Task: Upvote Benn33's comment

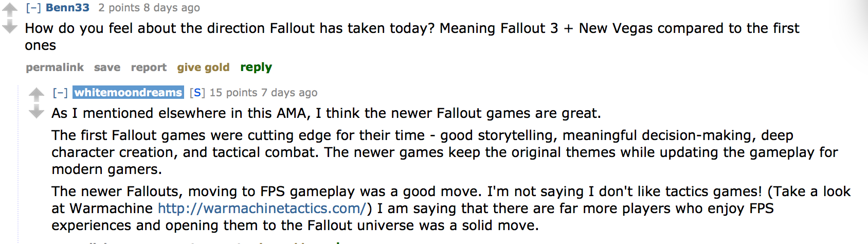Action: click(x=9, y=10)
